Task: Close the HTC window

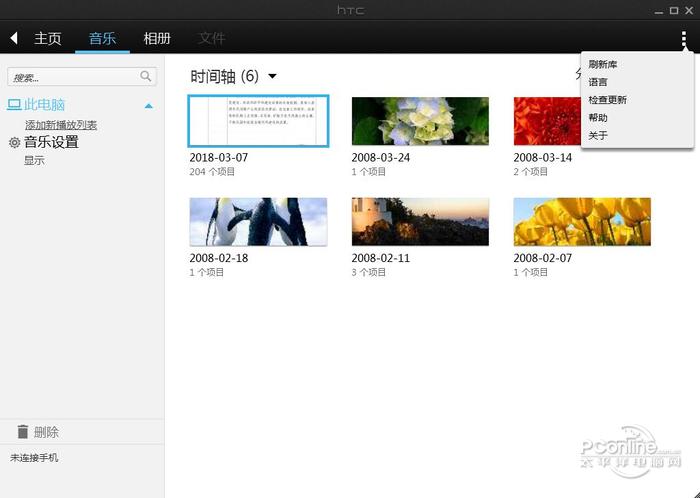Action: pos(689,10)
